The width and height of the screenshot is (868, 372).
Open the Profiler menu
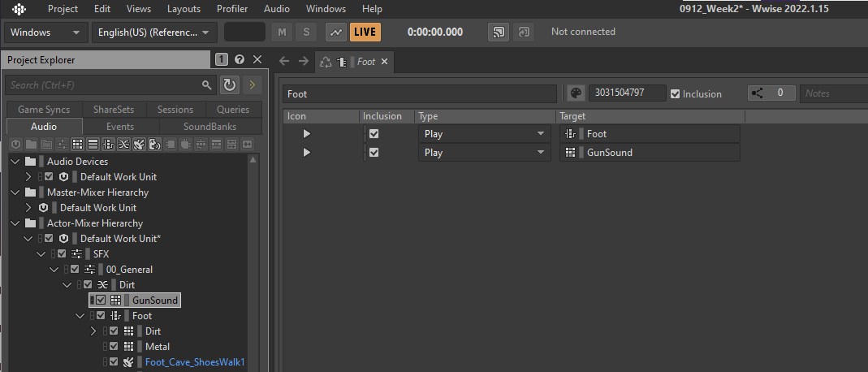(232, 9)
